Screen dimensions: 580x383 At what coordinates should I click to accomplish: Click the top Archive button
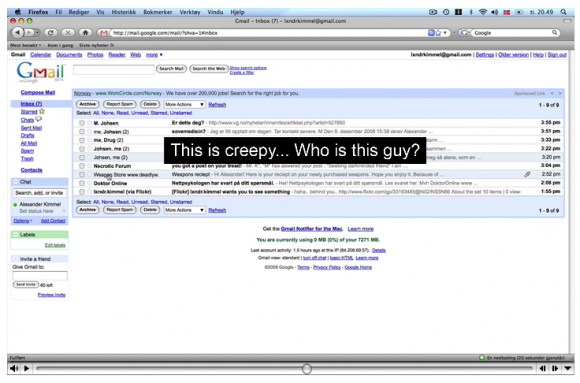coord(88,104)
